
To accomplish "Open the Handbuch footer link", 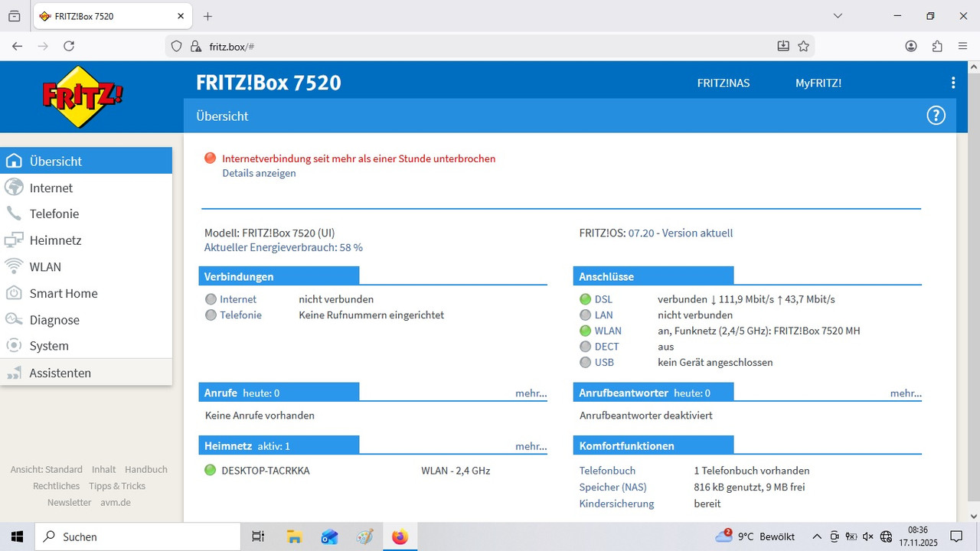I will (x=145, y=469).
